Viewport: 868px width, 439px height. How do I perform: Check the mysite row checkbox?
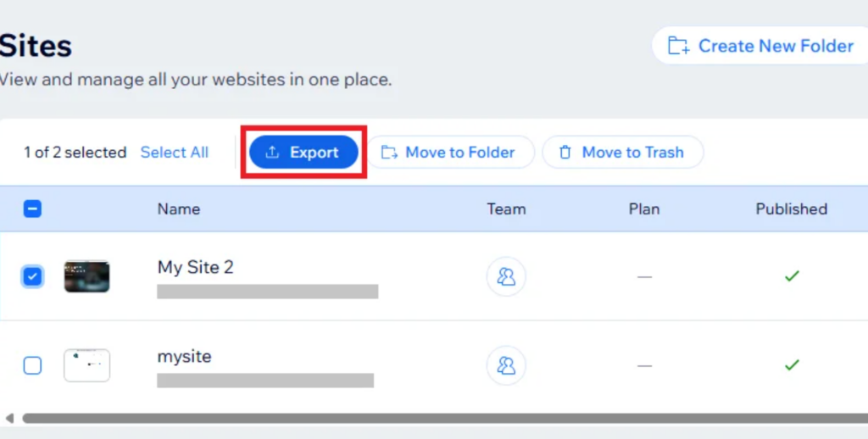[32, 365]
